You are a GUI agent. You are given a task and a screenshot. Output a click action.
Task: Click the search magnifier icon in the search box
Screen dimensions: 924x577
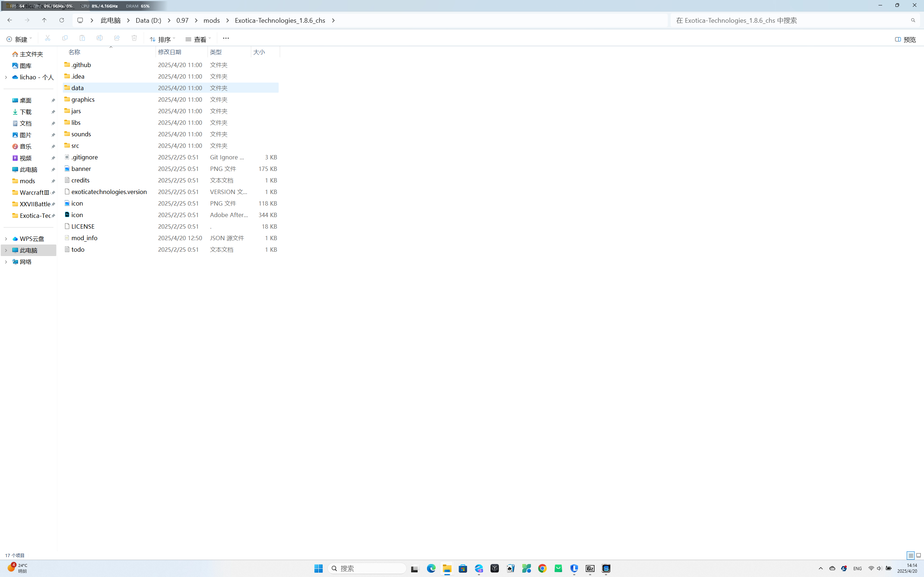[913, 21]
